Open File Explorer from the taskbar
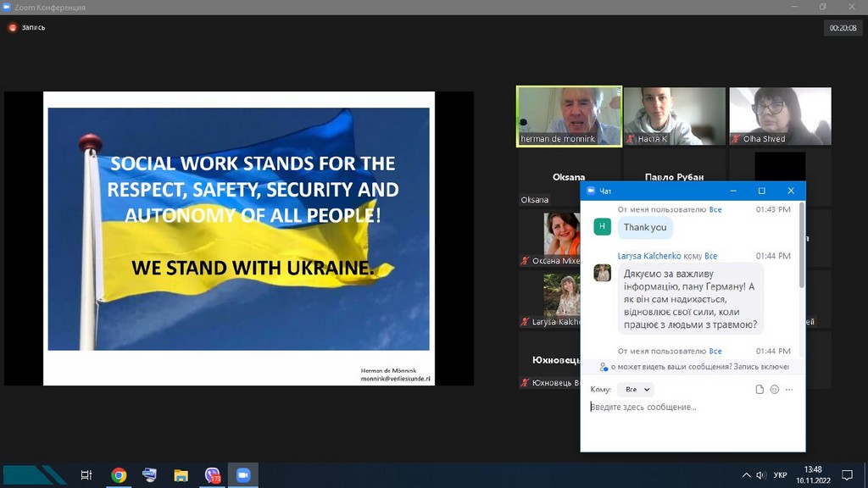The height and width of the screenshot is (488, 868). (181, 475)
